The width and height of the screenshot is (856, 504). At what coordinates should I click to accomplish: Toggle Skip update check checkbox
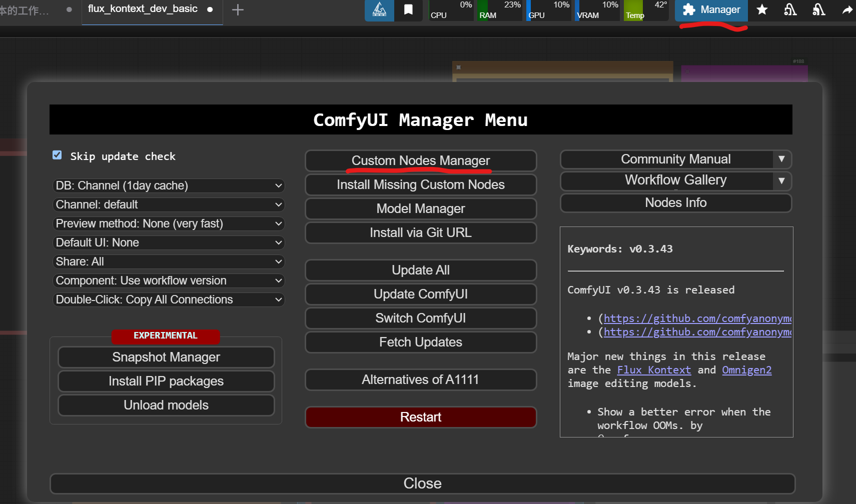pos(57,155)
